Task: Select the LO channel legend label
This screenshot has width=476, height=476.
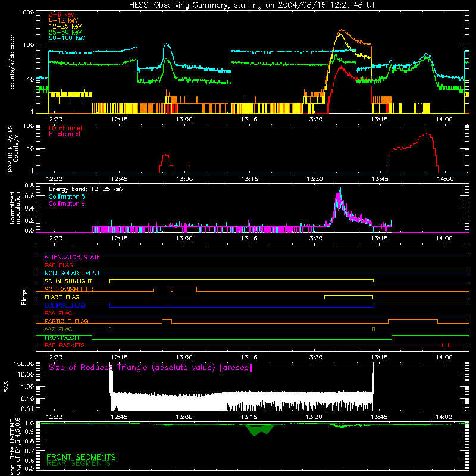Action: (x=65, y=128)
